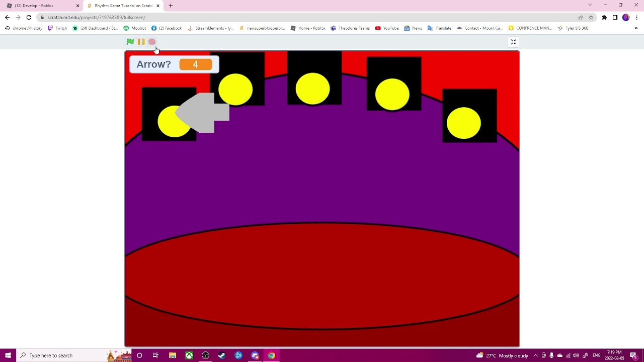Reload the current page
Image resolution: width=644 pixels, height=362 pixels.
[x=29, y=18]
